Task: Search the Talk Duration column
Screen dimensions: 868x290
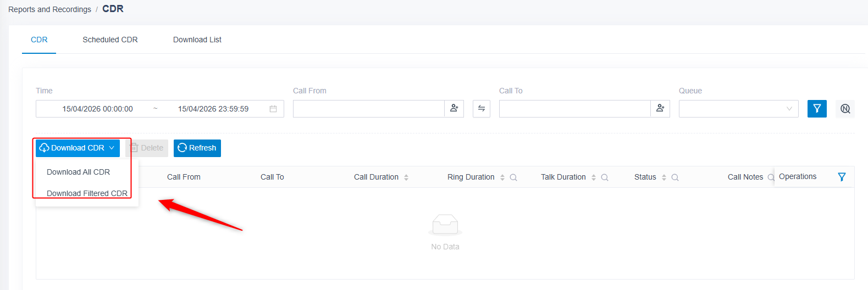Action: tap(605, 177)
